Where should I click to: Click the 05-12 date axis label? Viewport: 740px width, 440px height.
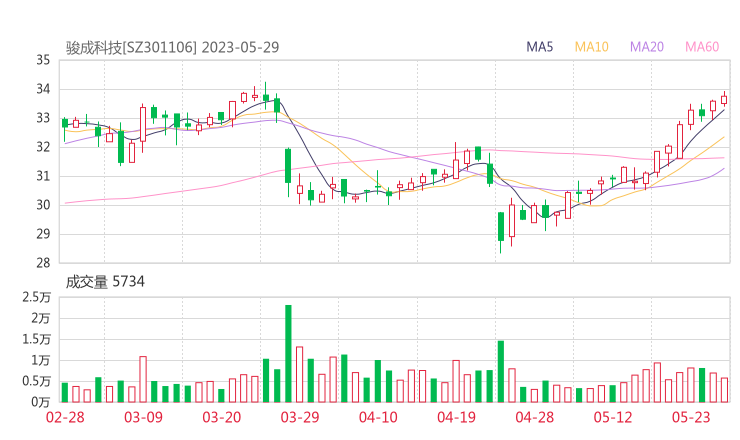pyautogui.click(x=613, y=417)
